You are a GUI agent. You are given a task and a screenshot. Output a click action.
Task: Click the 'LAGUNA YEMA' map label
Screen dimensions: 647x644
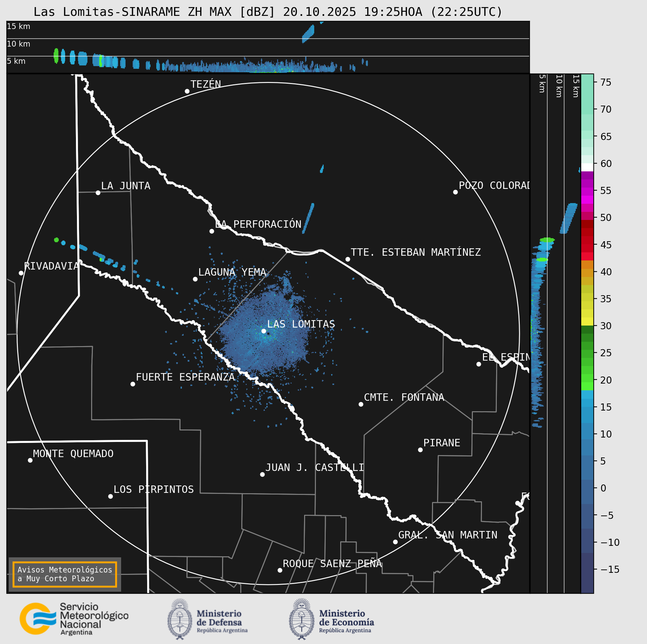(232, 272)
